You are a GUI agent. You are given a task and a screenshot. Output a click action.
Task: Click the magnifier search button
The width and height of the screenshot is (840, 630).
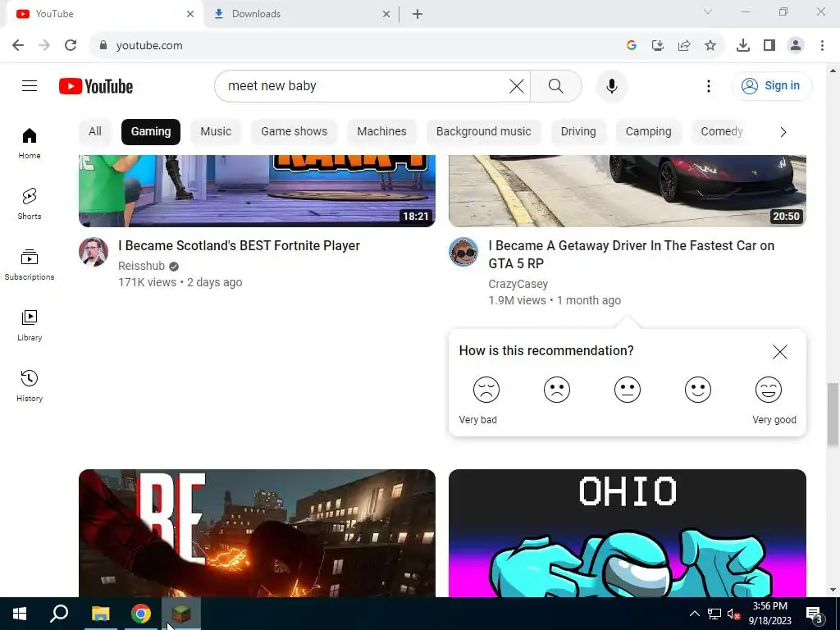(x=555, y=85)
